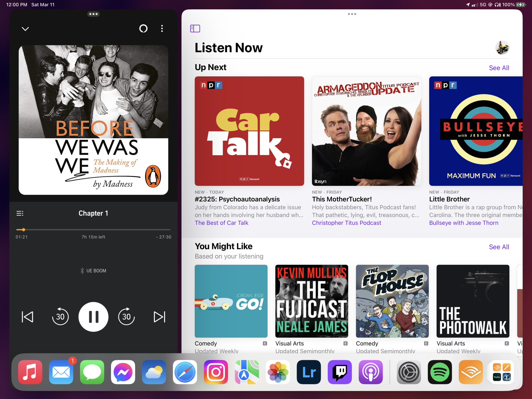Open Audible vertical dots menu
This screenshot has width=532, height=399.
(162, 28)
